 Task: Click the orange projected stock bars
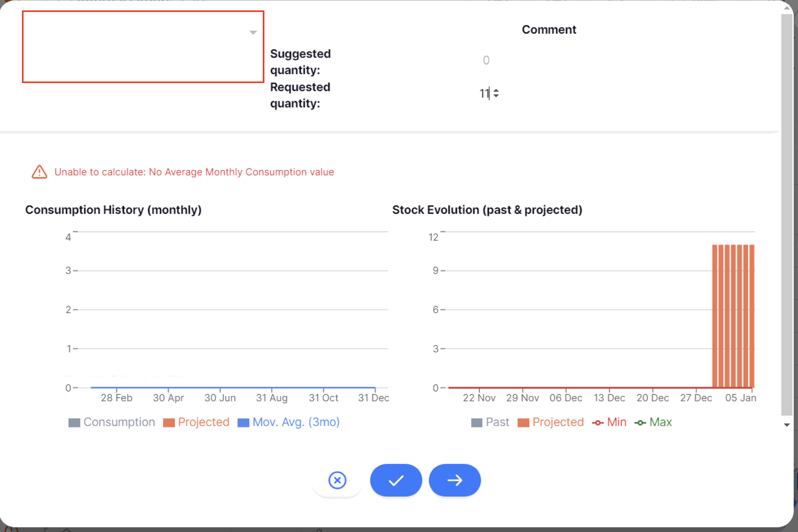[x=733, y=316]
